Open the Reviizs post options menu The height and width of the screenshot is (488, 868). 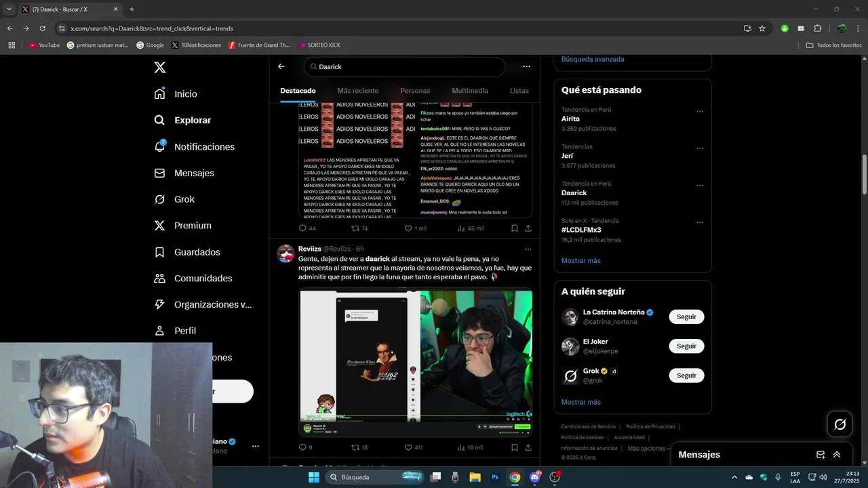tap(528, 249)
